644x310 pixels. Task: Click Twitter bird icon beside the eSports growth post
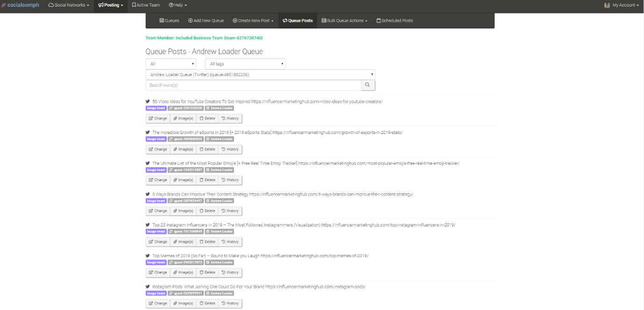click(x=148, y=132)
